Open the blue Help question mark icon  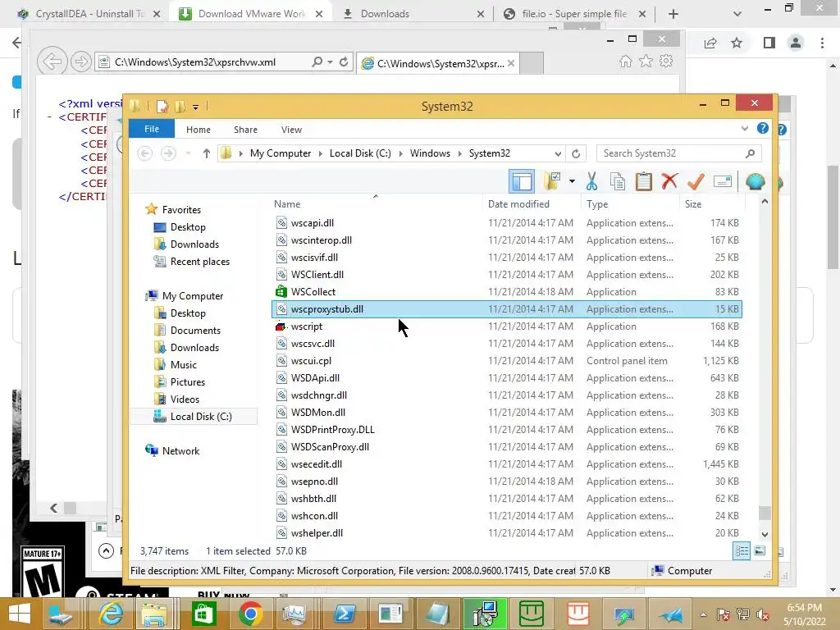(762, 129)
